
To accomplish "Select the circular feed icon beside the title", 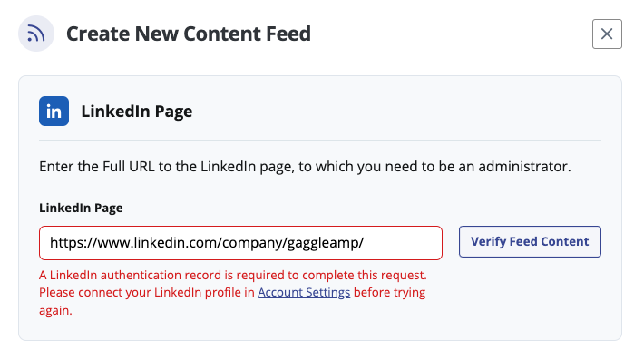I will coord(36,34).
